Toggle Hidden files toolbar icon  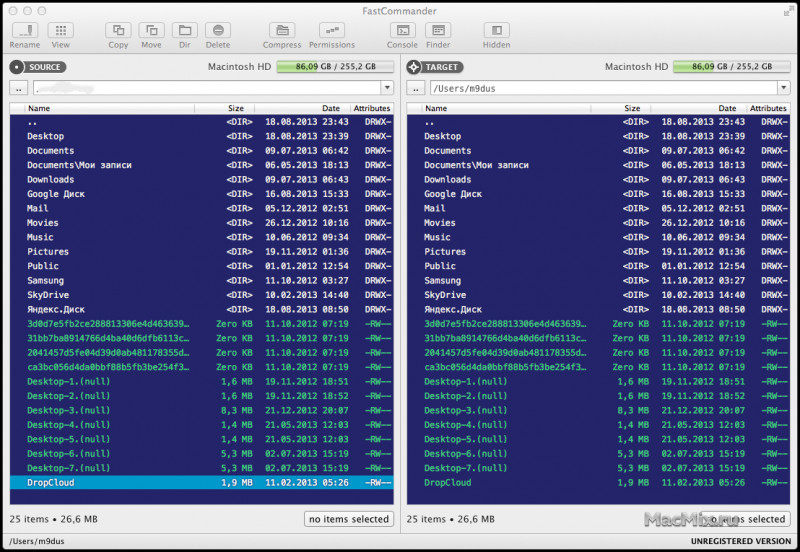(x=496, y=31)
